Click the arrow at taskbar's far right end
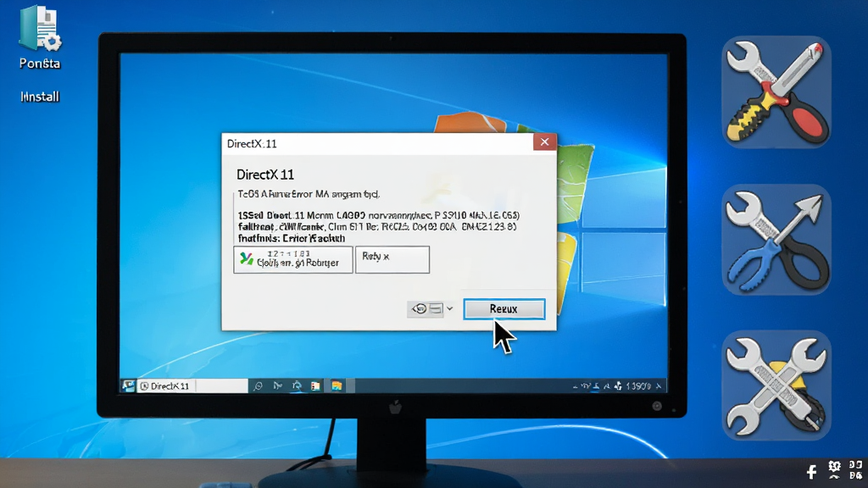Screen dimensions: 868x488 pyautogui.click(x=658, y=386)
